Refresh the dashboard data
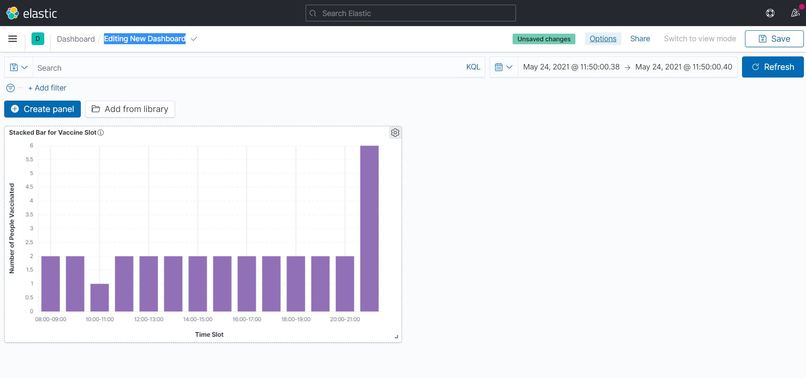Image resolution: width=806 pixels, height=378 pixels. click(773, 67)
